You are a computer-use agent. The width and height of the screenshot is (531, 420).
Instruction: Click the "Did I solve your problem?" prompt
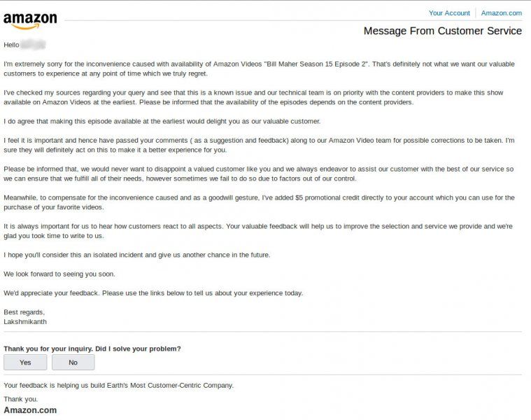click(x=92, y=349)
